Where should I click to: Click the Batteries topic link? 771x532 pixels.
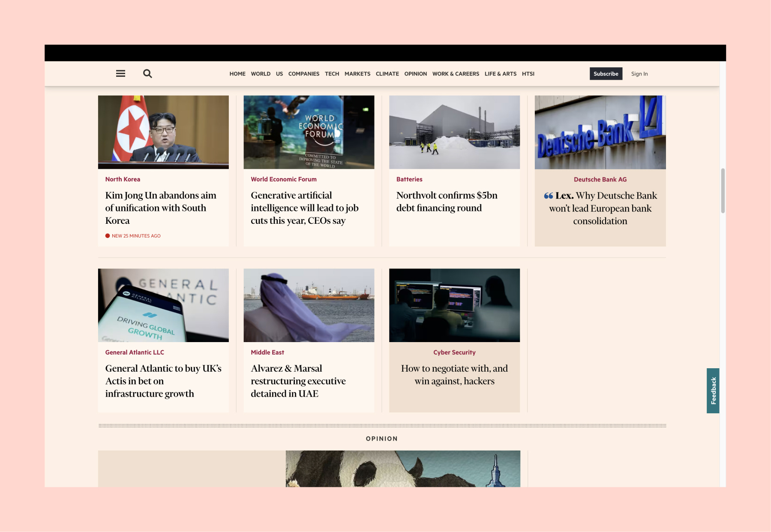click(409, 179)
